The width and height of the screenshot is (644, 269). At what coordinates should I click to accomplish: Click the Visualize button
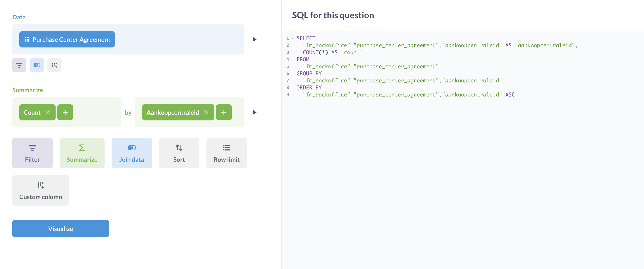pyautogui.click(x=60, y=229)
